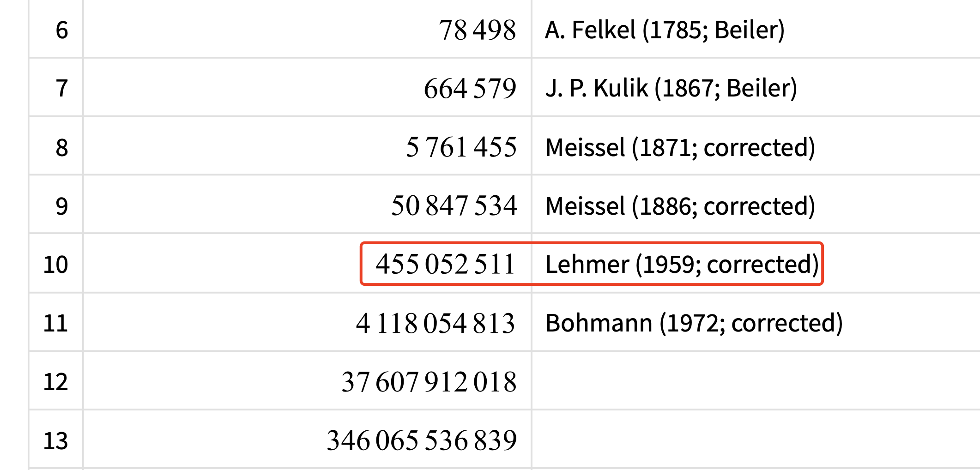
Task: Click row number 10 cell
Action: [x=55, y=265]
